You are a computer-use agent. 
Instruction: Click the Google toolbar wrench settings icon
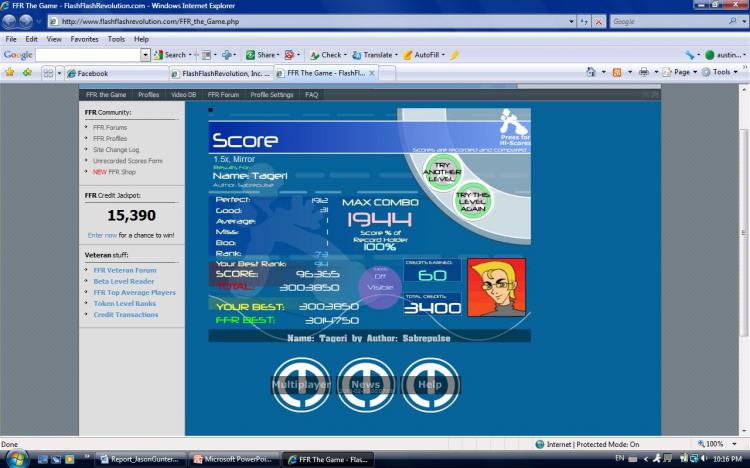689,55
